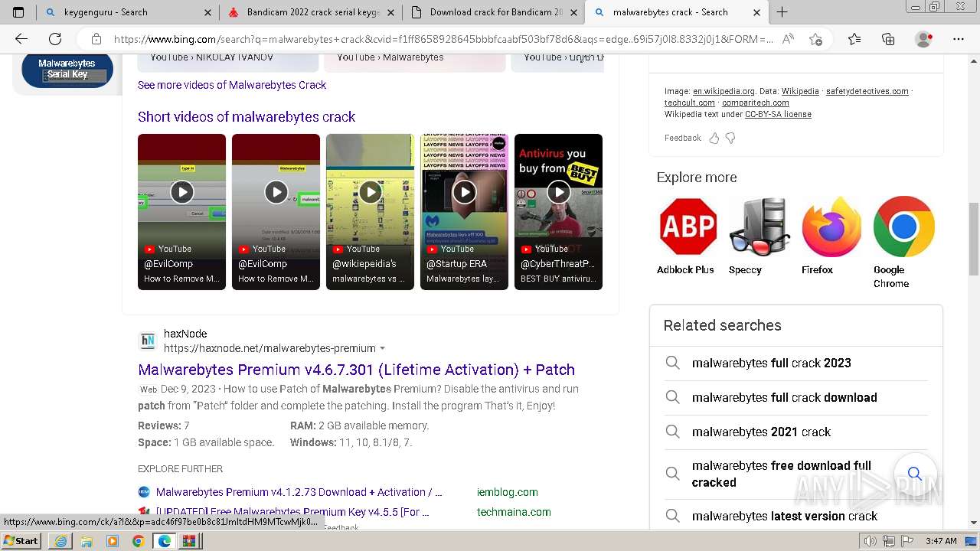Search malwarebytes free download full cracked
Image resolution: width=980 pixels, height=551 pixels.
pos(782,474)
